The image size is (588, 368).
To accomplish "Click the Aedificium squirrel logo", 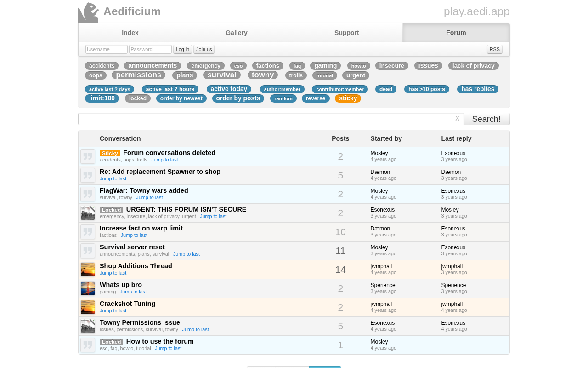I will 89,12.
